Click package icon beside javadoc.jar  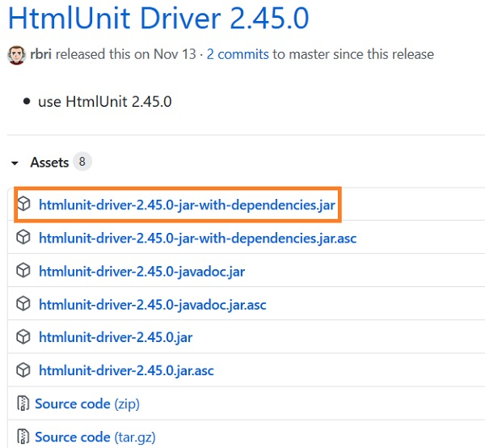[23, 270]
